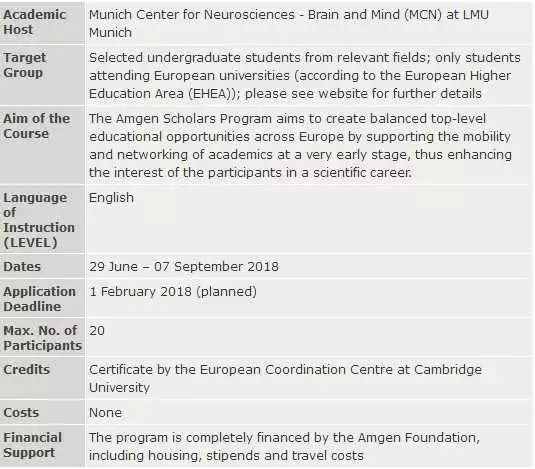
Task: Click the Academic Host row label
Action: click(x=34, y=22)
